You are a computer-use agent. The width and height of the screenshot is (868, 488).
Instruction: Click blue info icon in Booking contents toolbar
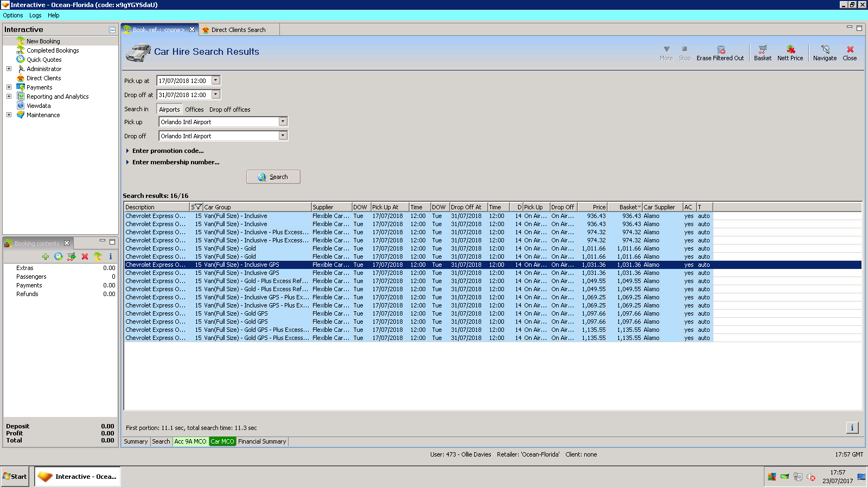111,256
